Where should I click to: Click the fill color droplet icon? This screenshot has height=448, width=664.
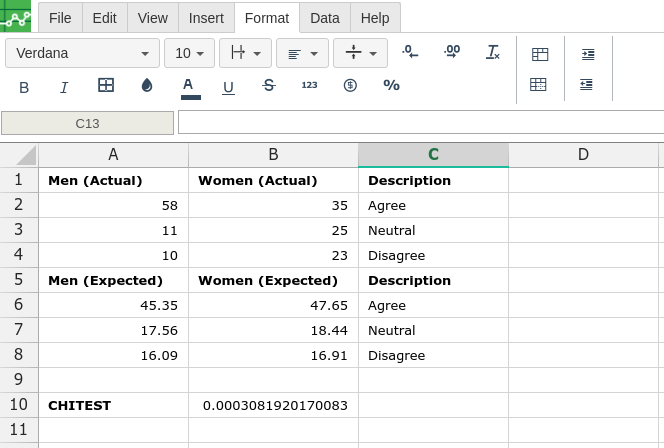pyautogui.click(x=147, y=86)
